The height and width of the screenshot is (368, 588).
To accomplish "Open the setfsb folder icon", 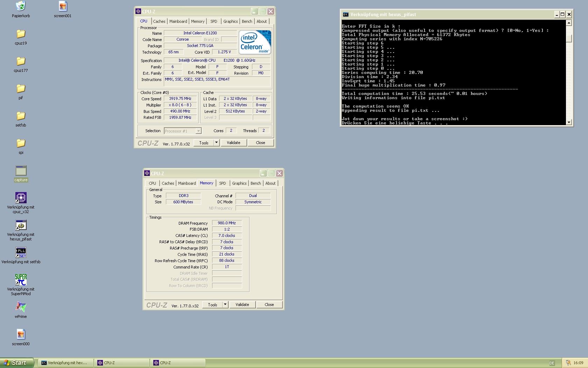I will click(x=21, y=116).
